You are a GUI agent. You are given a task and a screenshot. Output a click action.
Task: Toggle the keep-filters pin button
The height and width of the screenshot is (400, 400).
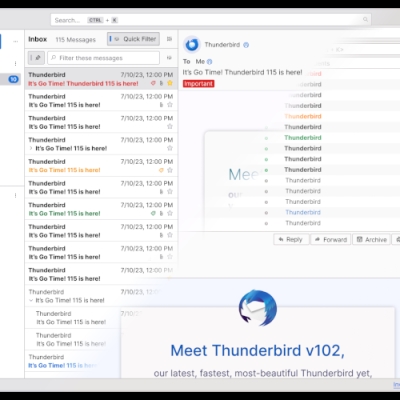(x=36, y=58)
